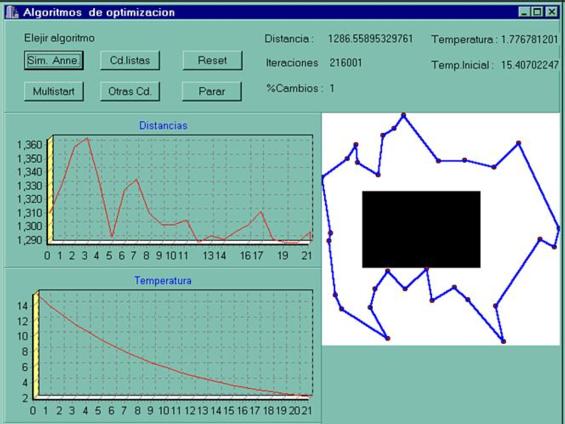Viewport: 565px width, 424px height.
Task: Click the %Cambios value
Action: tap(332, 88)
